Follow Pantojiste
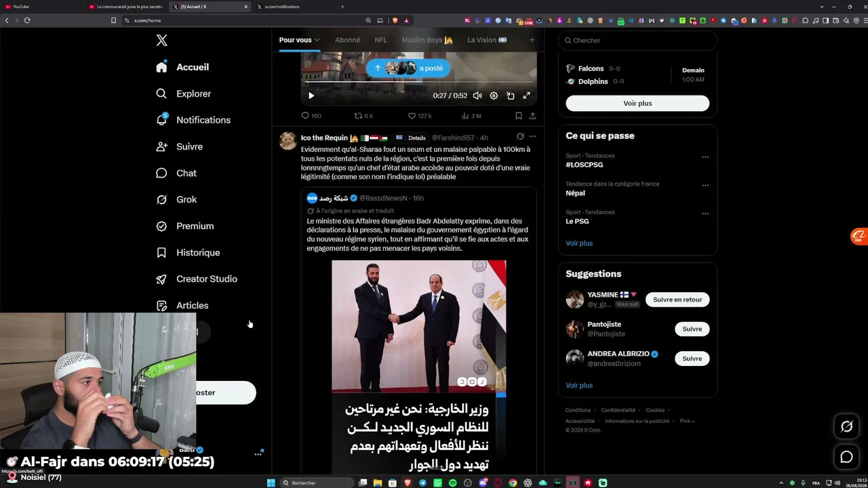This screenshot has width=868, height=488. click(x=692, y=329)
